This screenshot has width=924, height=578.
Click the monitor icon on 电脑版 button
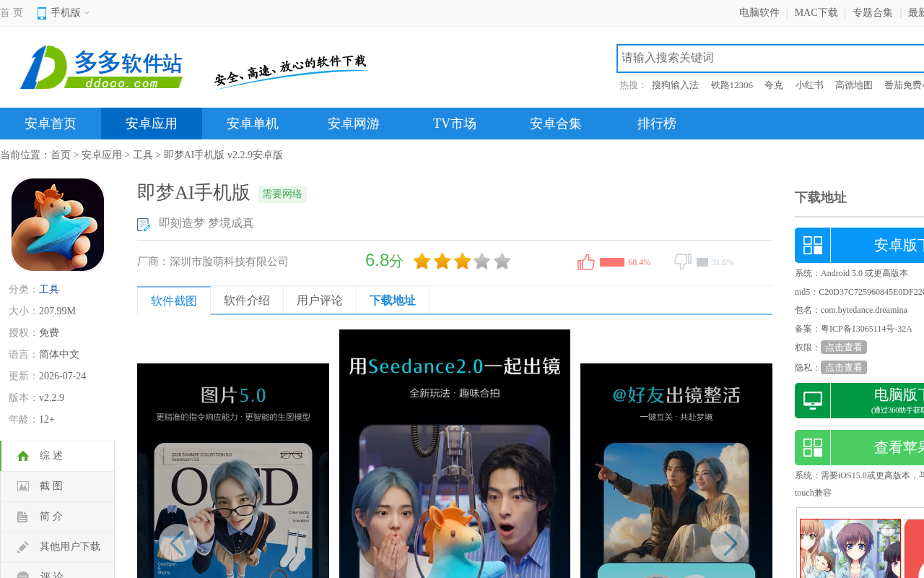click(x=813, y=400)
